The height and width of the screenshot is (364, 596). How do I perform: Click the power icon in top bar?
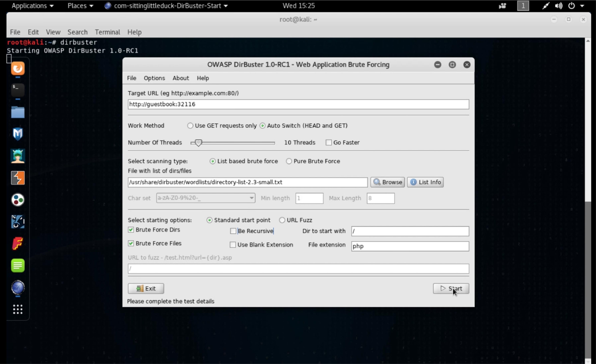571,6
